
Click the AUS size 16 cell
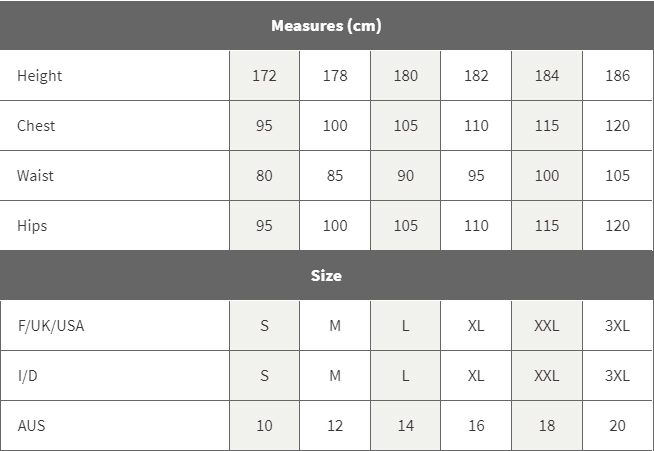[x=476, y=426]
